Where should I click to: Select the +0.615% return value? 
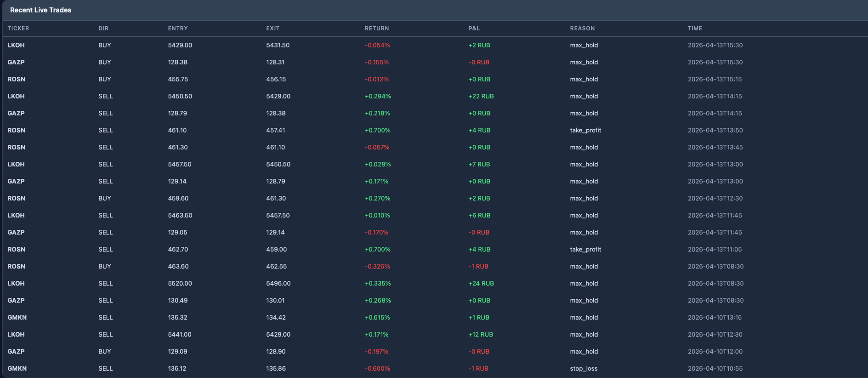click(377, 318)
